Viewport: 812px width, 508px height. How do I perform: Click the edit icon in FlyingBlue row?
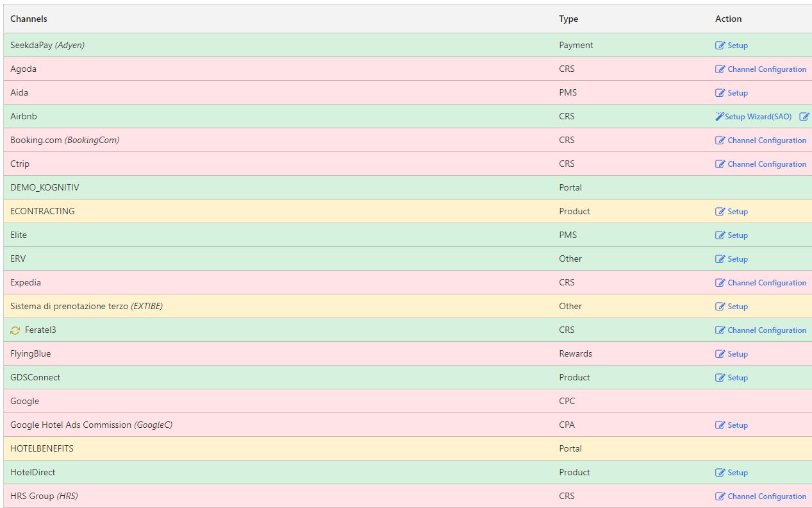[720, 354]
